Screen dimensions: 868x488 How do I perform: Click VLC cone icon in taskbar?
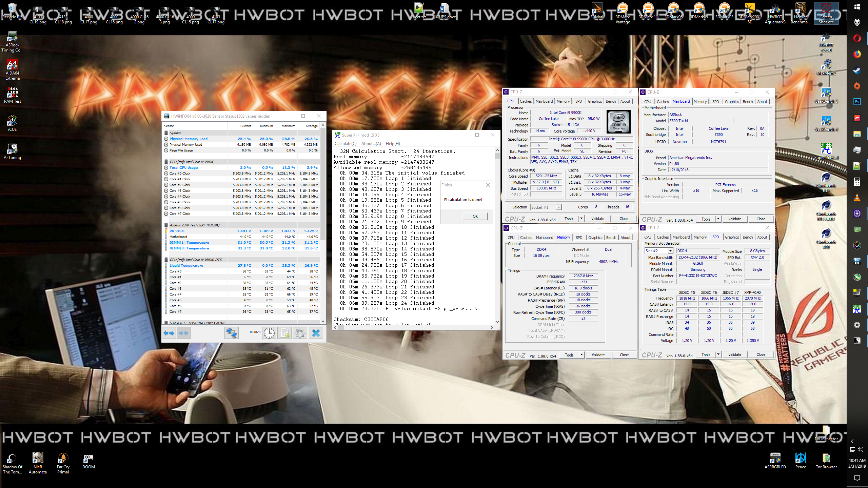coord(857,197)
